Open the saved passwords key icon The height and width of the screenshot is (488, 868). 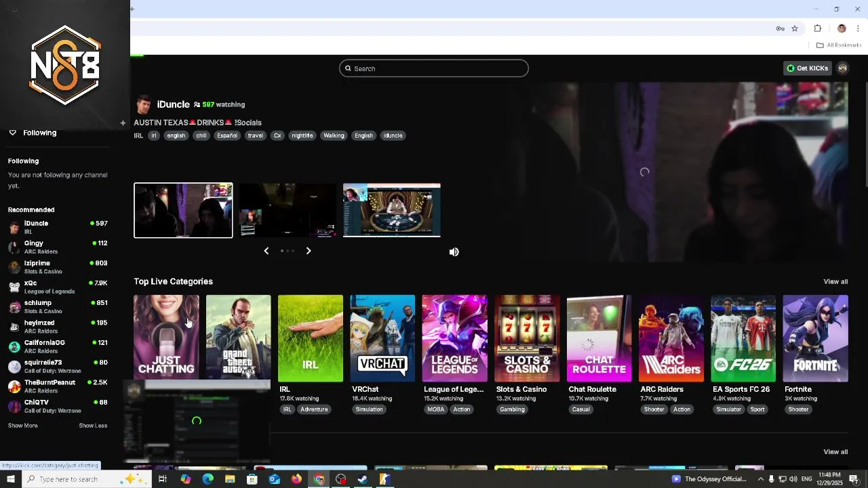pyautogui.click(x=781, y=28)
